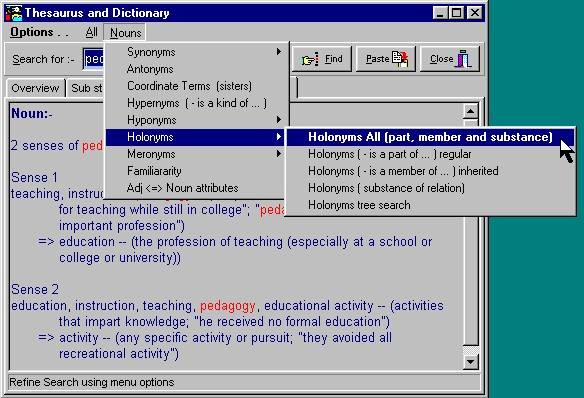Image resolution: width=584 pixels, height=398 pixels.
Task: Click the '=> activity' hypernym line
Action: [215, 338]
